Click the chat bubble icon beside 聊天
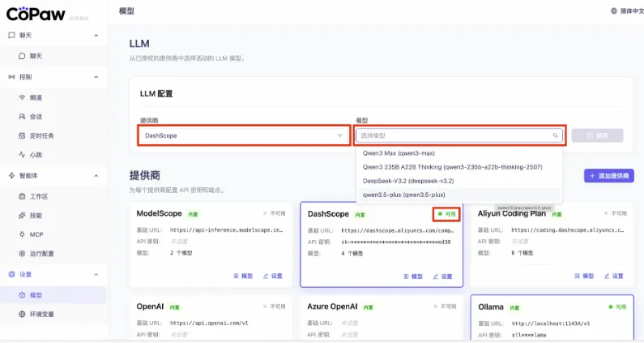The width and height of the screenshot is (644, 343). tap(22, 56)
